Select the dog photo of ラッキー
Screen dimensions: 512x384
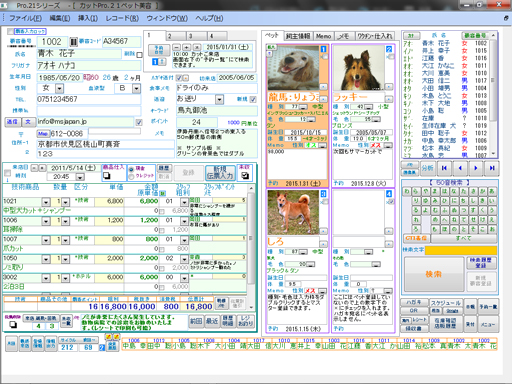coord(359,68)
